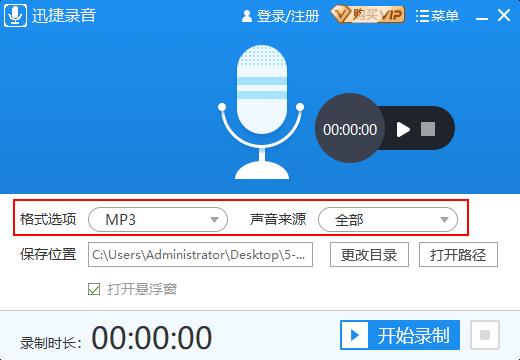Click the gray stop button beside 开始录制

tap(485, 335)
